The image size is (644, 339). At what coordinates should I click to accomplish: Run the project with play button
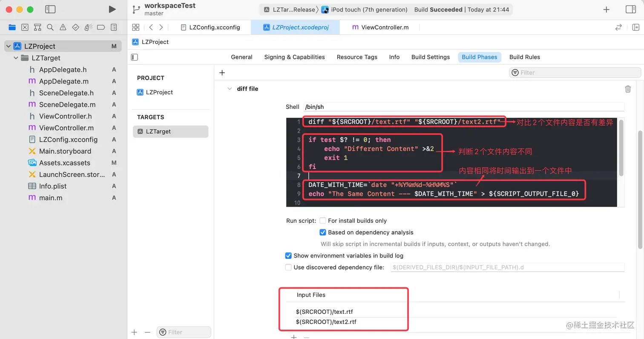pos(112,9)
